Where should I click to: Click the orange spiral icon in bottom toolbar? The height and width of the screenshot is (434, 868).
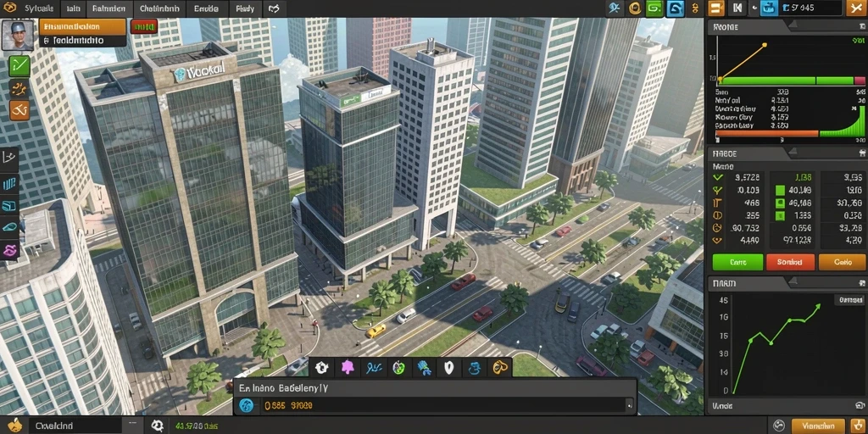(x=500, y=368)
